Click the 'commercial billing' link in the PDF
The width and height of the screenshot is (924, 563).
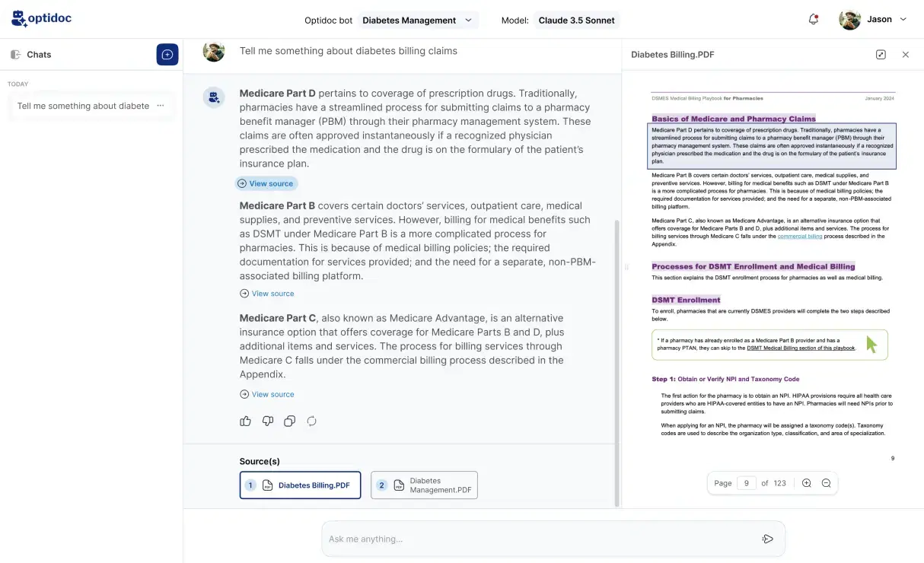800,237
